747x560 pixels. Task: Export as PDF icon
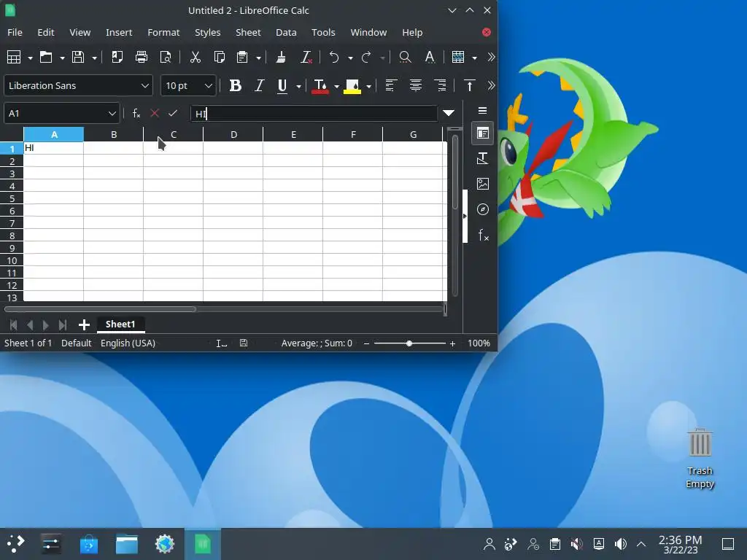click(117, 57)
